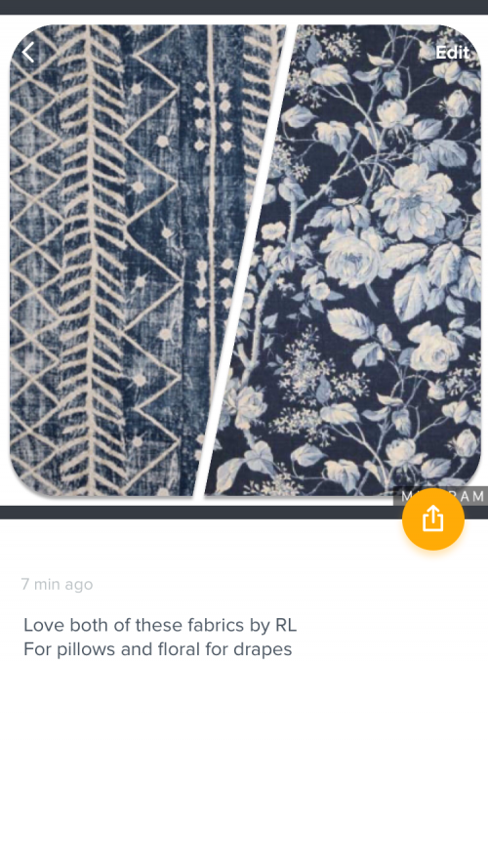Go back using the left chevron arrow
488x868 pixels.
[28, 53]
